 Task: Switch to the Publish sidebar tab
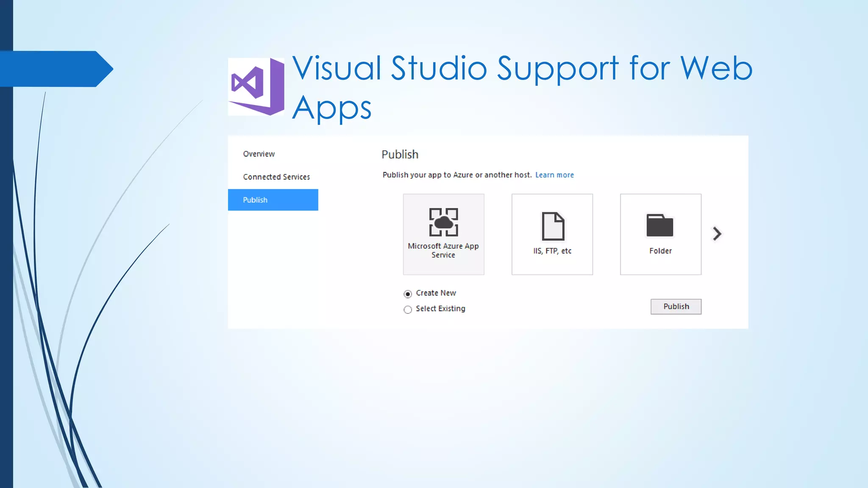pyautogui.click(x=273, y=200)
